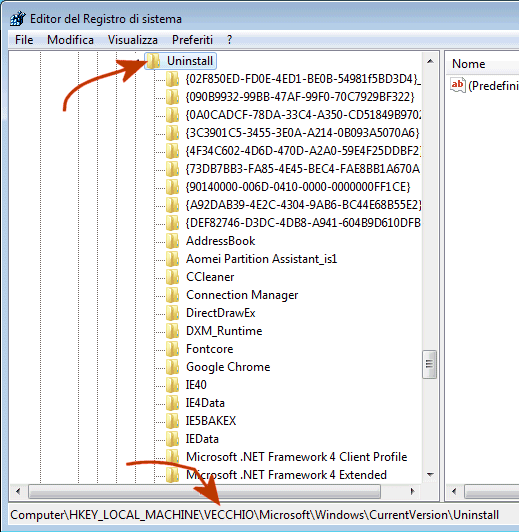Screen dimensions: 519x532
Task: Select the Fontcore key
Action: point(209,349)
